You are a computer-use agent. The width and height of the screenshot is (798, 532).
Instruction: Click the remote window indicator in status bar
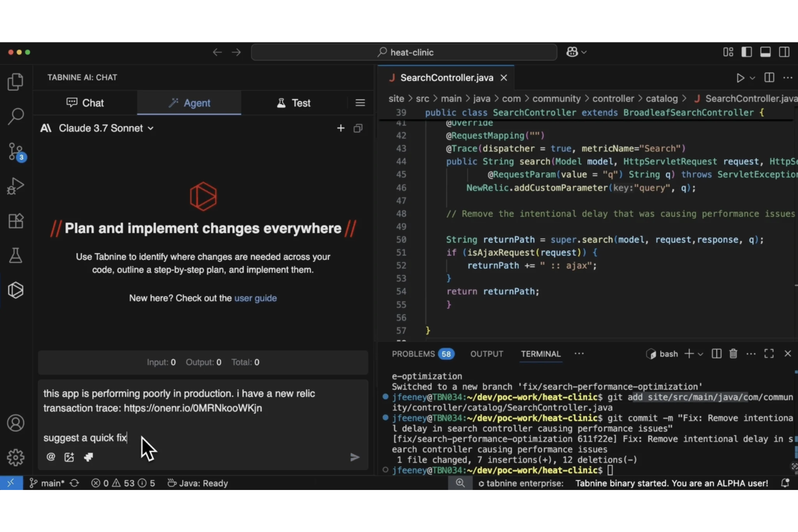tap(11, 483)
